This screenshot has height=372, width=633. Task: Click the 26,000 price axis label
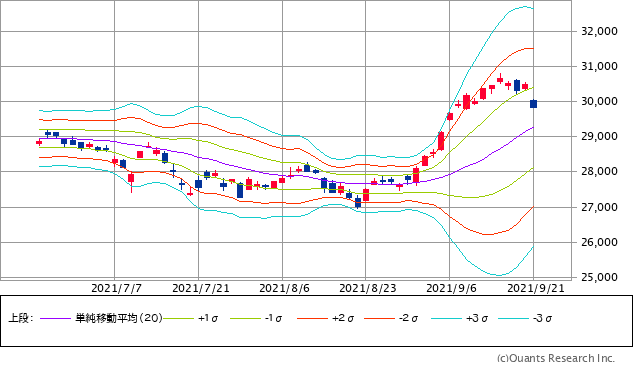click(599, 242)
